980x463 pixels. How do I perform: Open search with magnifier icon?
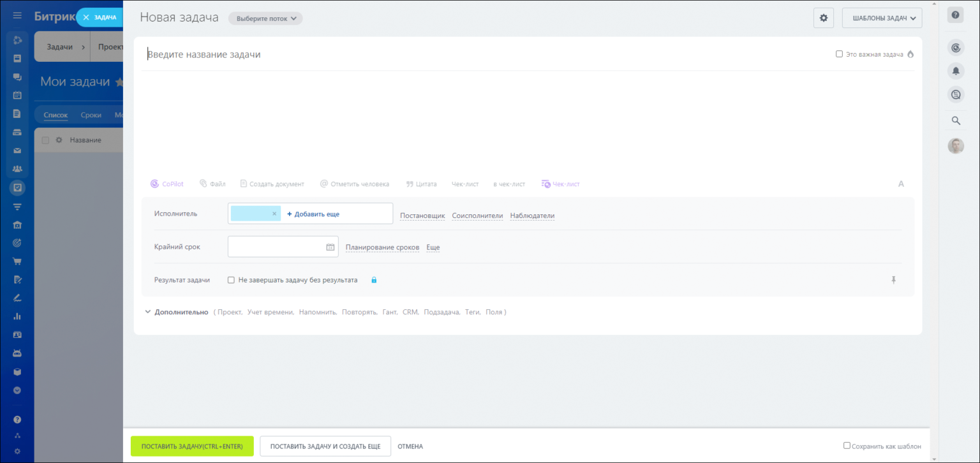pos(955,121)
